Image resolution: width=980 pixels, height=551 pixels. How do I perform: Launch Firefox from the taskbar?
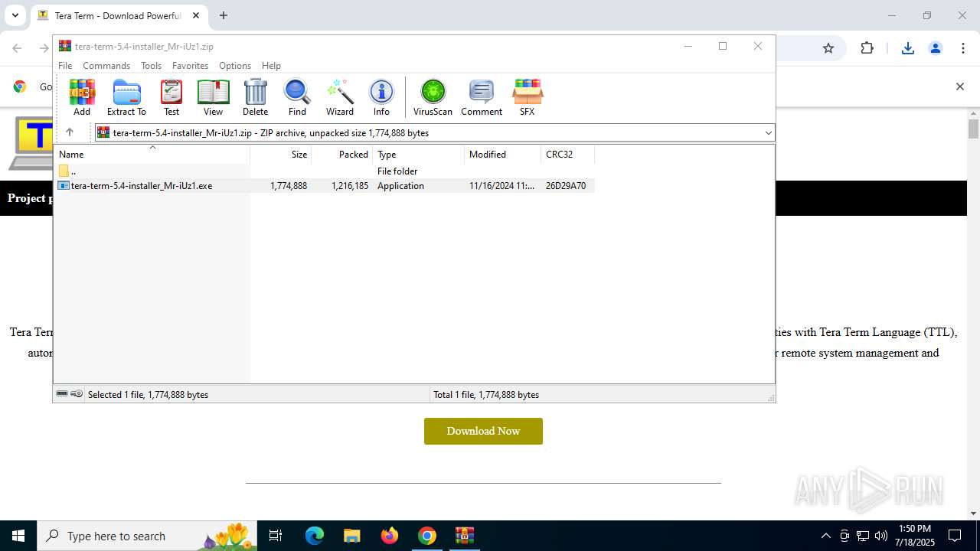(x=389, y=536)
